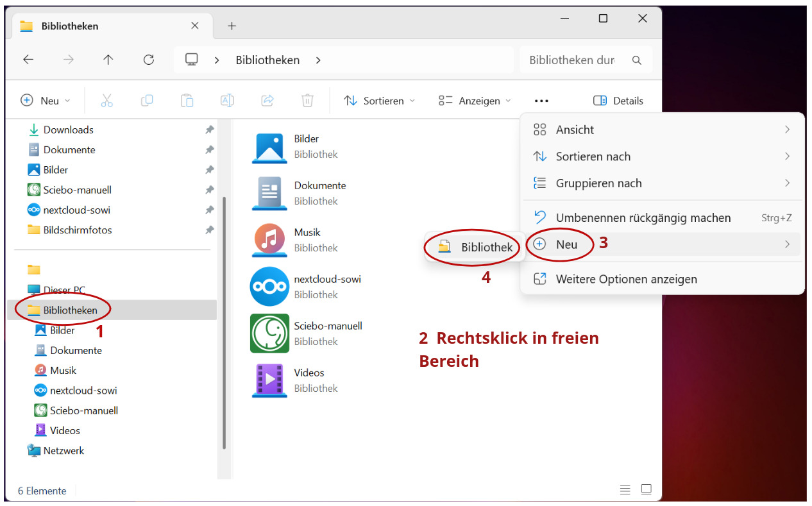Open the Details pane via Details button
The height and width of the screenshot is (506, 812).
tap(618, 101)
